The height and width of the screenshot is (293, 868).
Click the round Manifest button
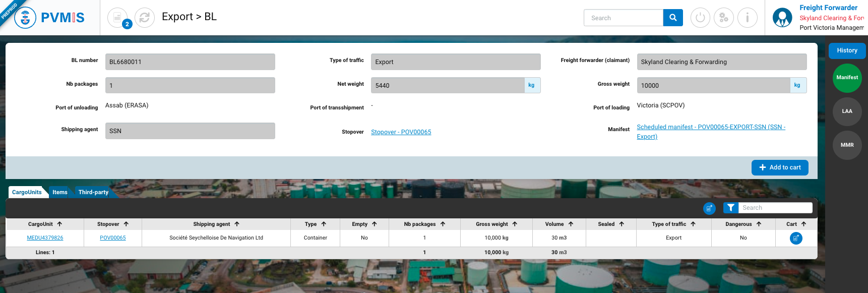click(x=847, y=78)
